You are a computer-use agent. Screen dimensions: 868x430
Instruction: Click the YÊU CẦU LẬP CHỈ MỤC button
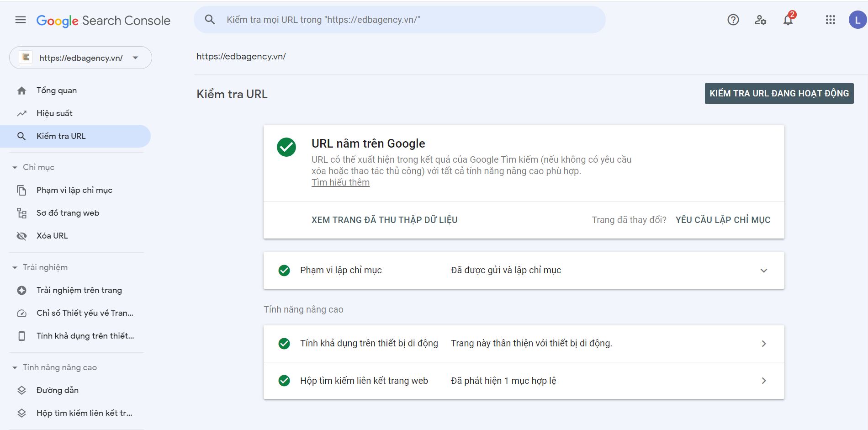pyautogui.click(x=723, y=220)
